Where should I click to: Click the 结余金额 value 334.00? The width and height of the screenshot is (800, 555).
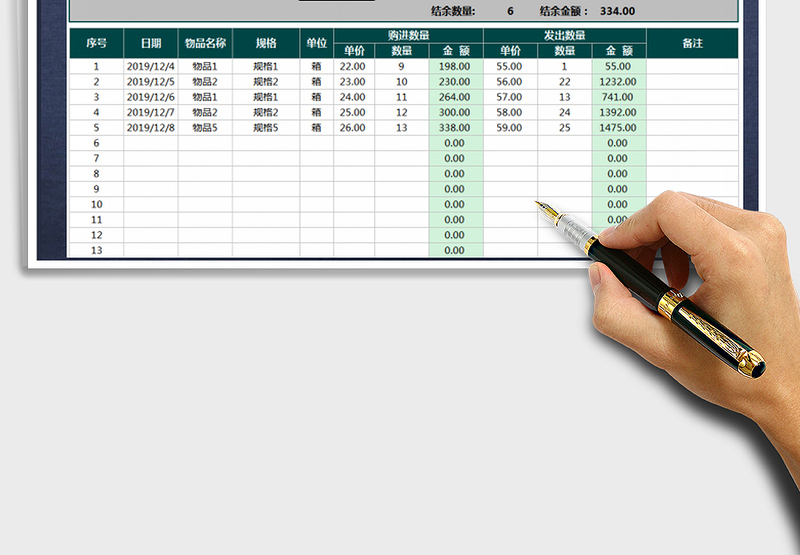[617, 11]
